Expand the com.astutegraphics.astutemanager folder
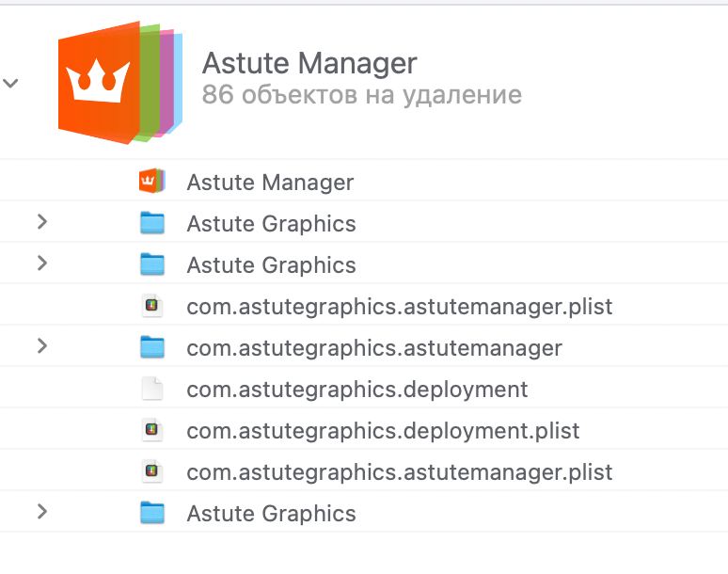 42,345
